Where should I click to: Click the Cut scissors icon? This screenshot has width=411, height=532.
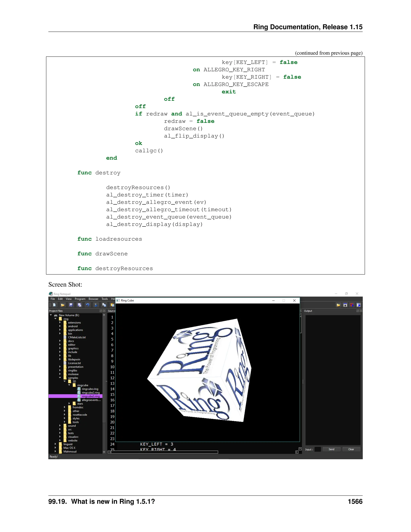tap(96, 305)
